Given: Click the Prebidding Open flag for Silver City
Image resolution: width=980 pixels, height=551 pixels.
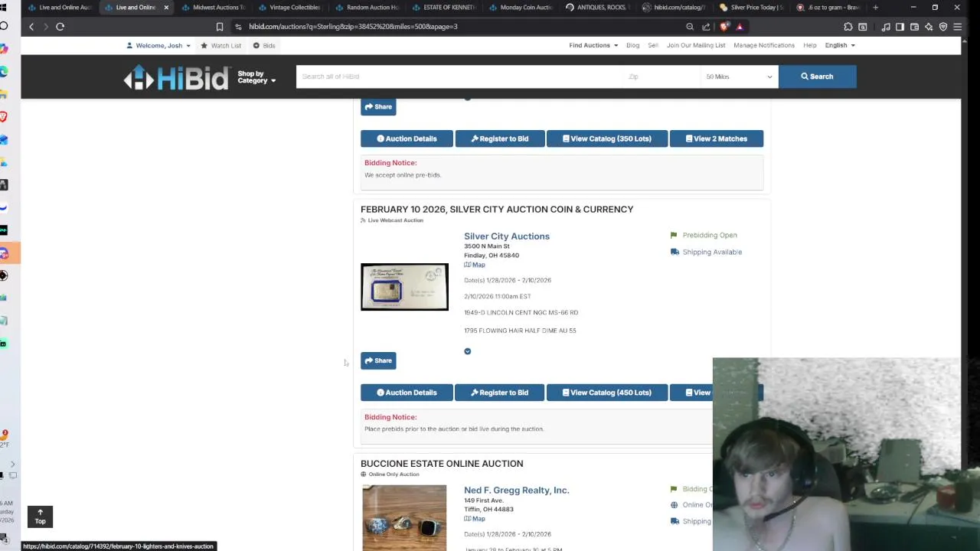Looking at the screenshot, I should [704, 236].
